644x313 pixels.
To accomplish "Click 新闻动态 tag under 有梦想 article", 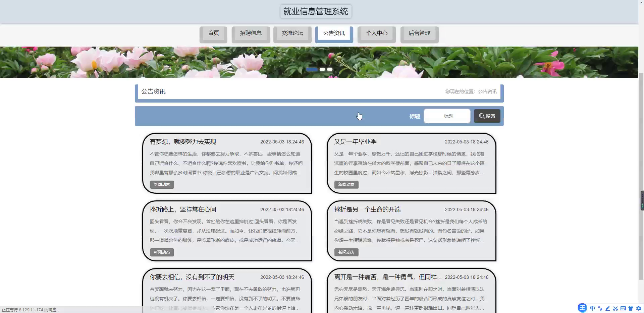I will tap(162, 185).
